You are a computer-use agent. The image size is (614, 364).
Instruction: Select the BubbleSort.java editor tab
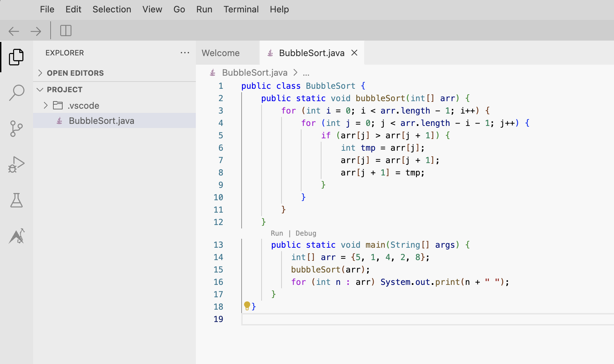[311, 53]
